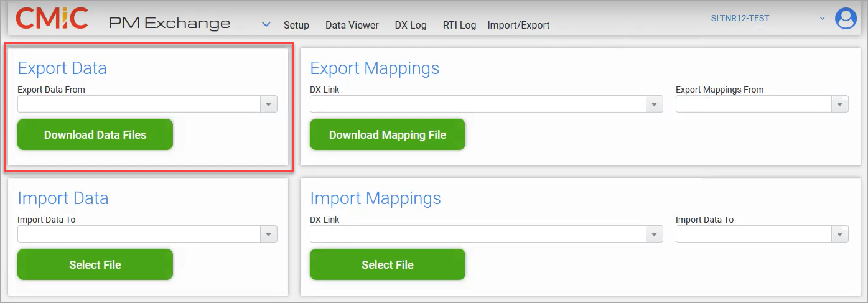The height and width of the screenshot is (303, 868).
Task: Open the Setup menu
Action: 296,26
